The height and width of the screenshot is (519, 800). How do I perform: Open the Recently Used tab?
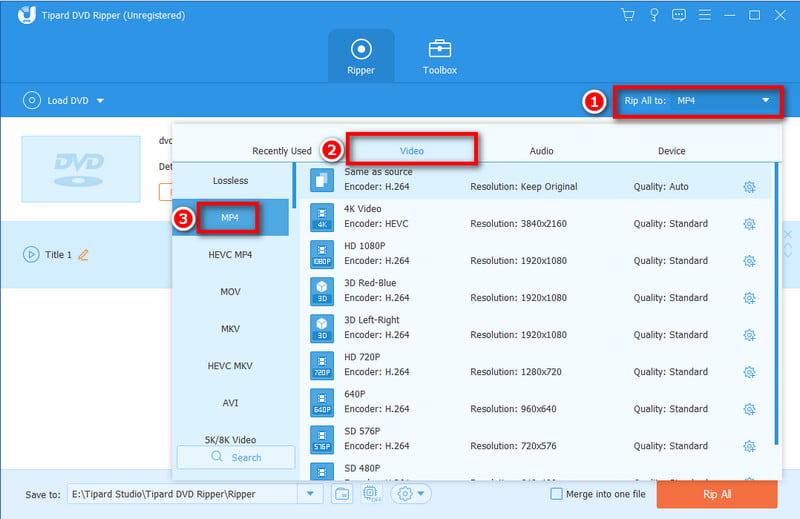(281, 151)
